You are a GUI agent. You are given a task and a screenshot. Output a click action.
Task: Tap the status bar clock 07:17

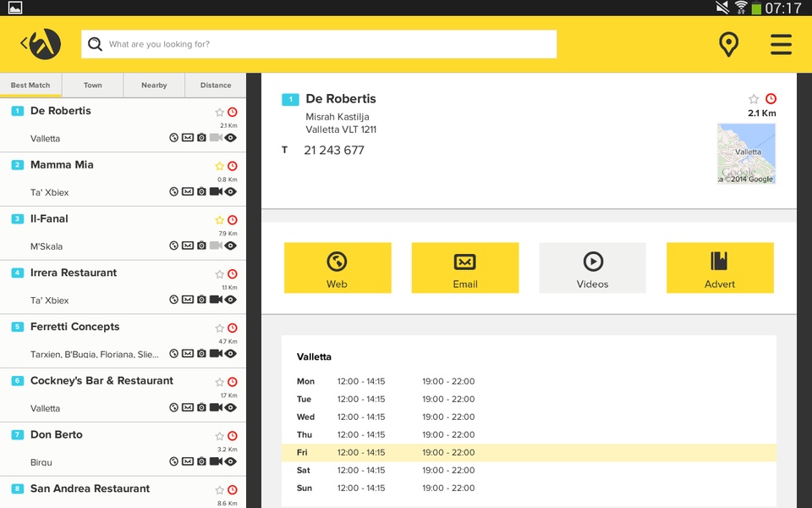pyautogui.click(x=783, y=8)
